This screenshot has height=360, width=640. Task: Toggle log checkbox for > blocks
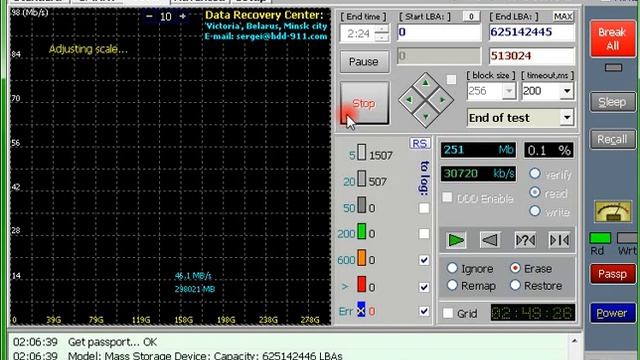(x=424, y=287)
